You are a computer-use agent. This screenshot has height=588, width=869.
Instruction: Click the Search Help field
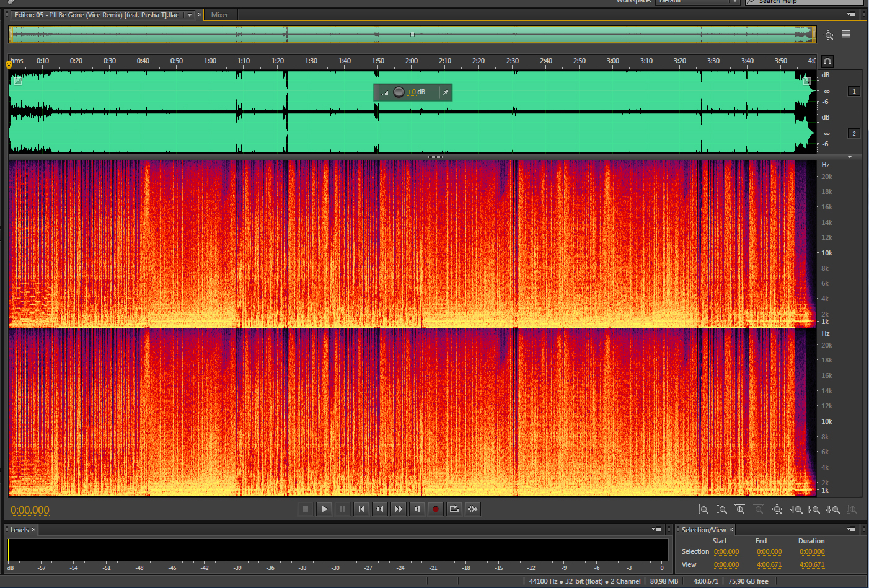click(x=804, y=2)
